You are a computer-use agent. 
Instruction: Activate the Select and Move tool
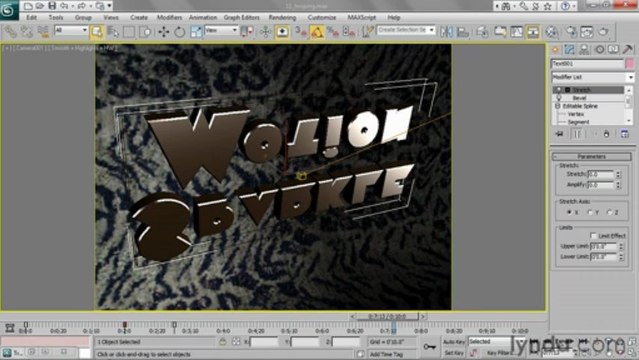point(163,32)
